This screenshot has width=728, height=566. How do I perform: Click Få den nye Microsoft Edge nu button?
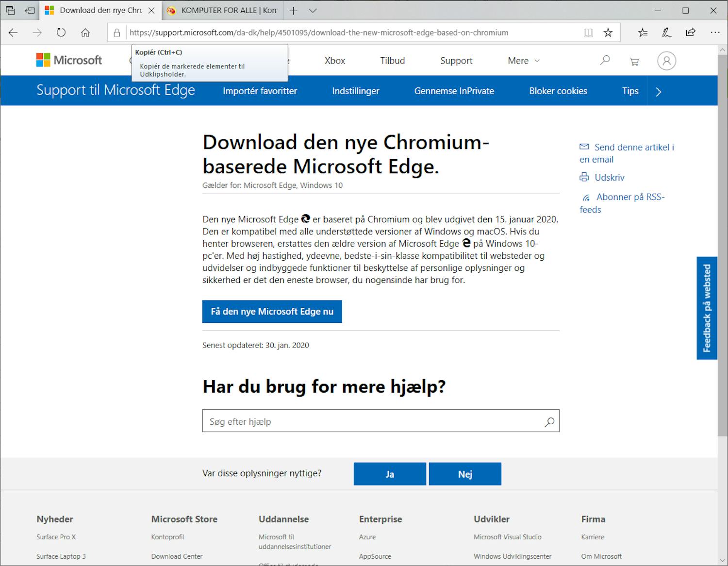[272, 312]
